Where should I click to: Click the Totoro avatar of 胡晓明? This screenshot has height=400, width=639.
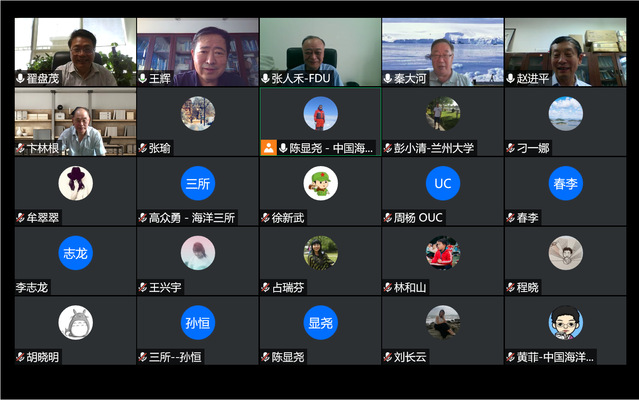75,323
